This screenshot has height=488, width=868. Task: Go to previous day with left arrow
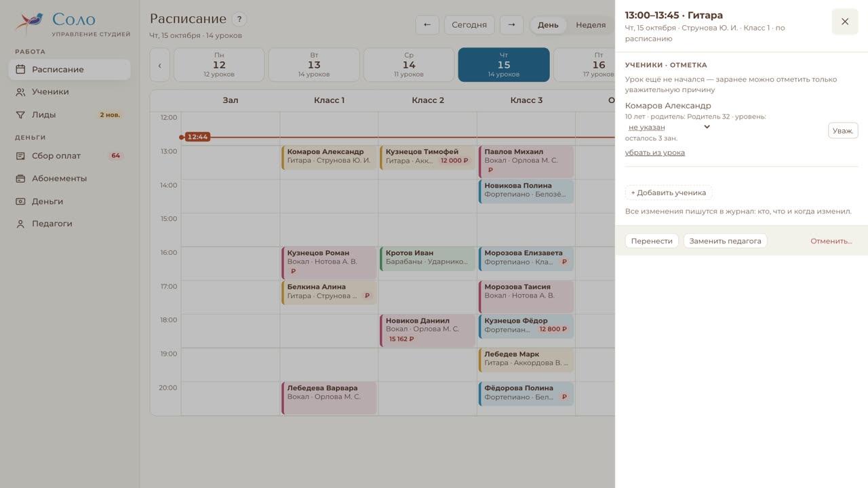click(427, 25)
